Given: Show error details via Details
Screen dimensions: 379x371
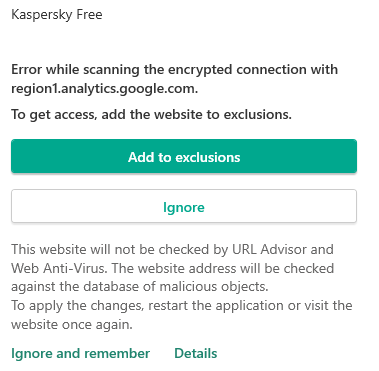Looking at the screenshot, I should pos(196,353).
